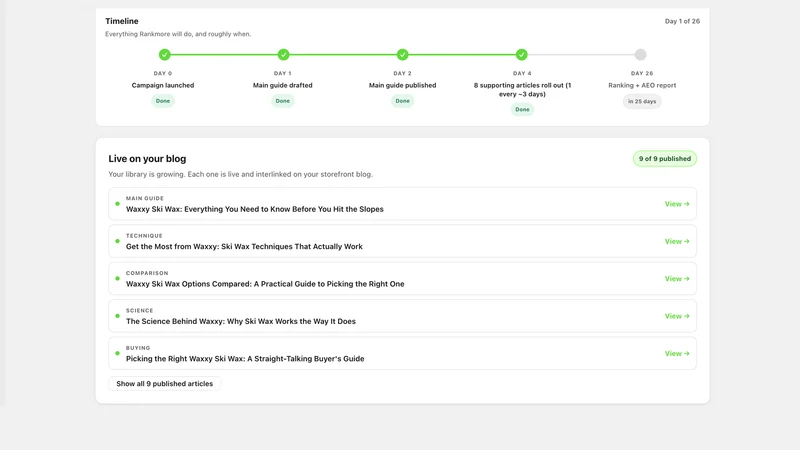
Task: Open 'Get the Most from Waxxy' title
Action: (244, 246)
